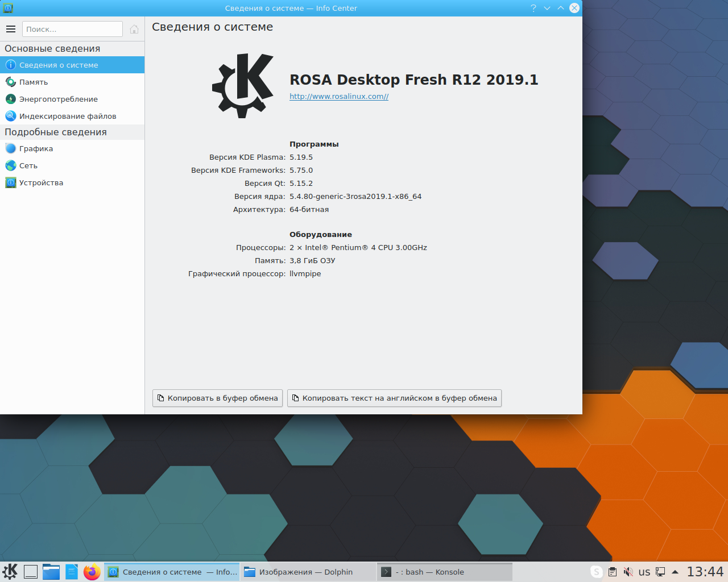Open the KDE application launcher
728x582 pixels.
click(x=10, y=572)
